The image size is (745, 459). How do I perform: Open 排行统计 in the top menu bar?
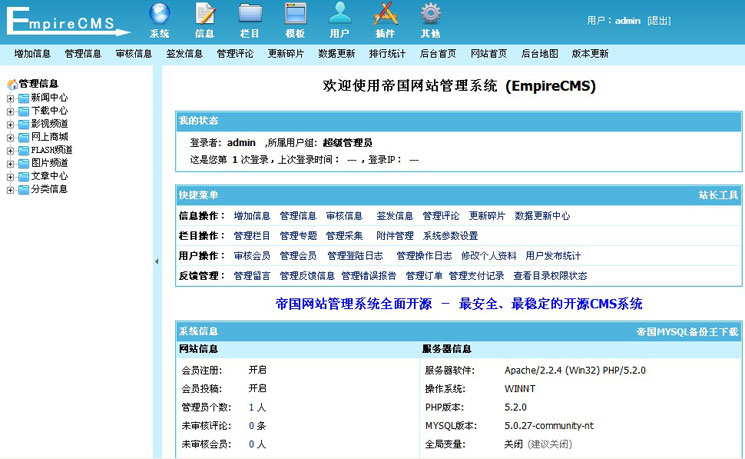(387, 54)
